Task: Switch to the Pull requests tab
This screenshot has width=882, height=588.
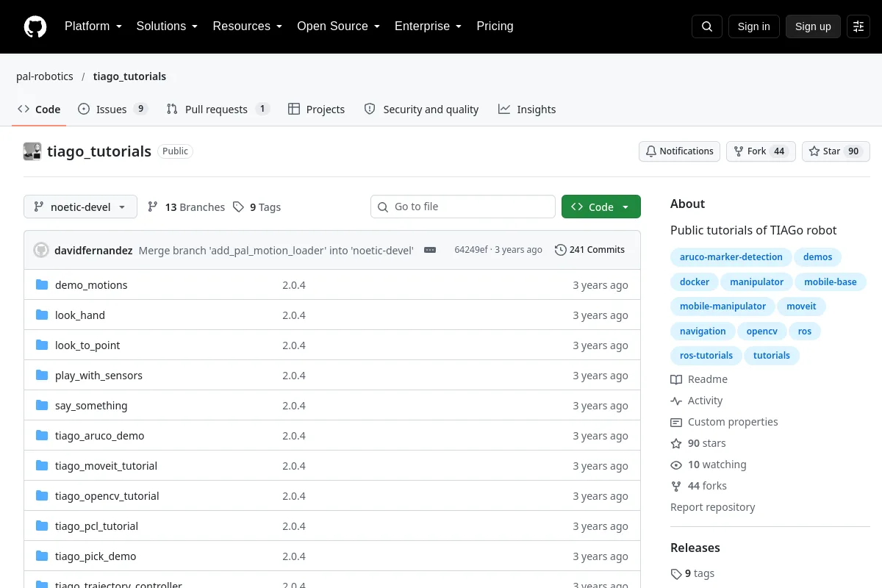Action: pos(218,110)
